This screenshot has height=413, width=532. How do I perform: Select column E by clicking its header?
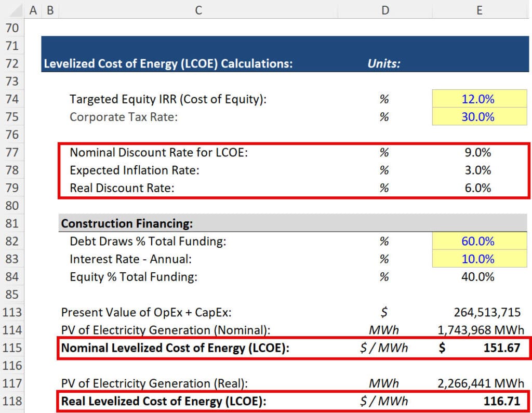pyautogui.click(x=479, y=10)
